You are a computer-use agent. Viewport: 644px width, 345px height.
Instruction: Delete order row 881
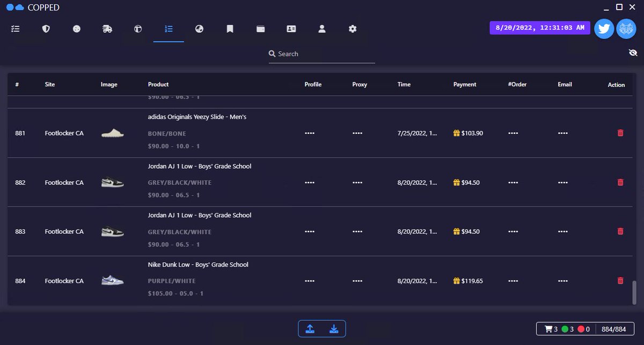coord(620,133)
